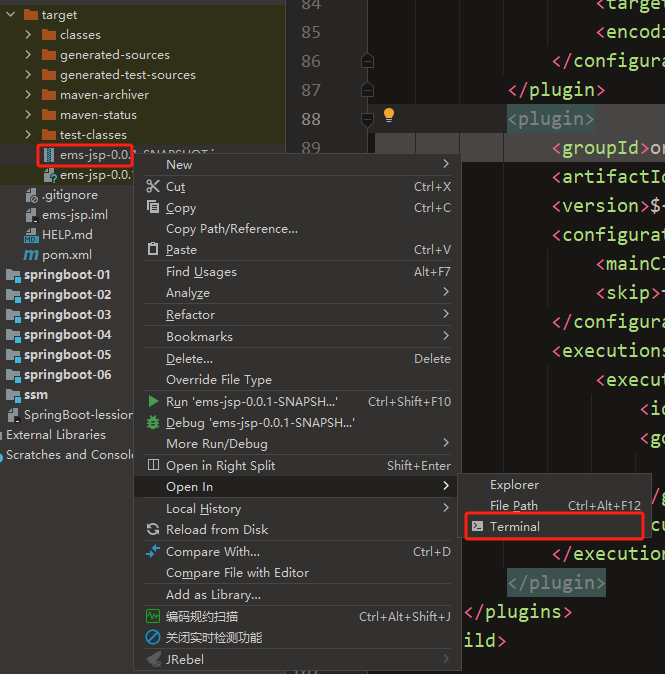Select the Open In menu entry
Viewport: 665px width, 674px height.
(297, 487)
